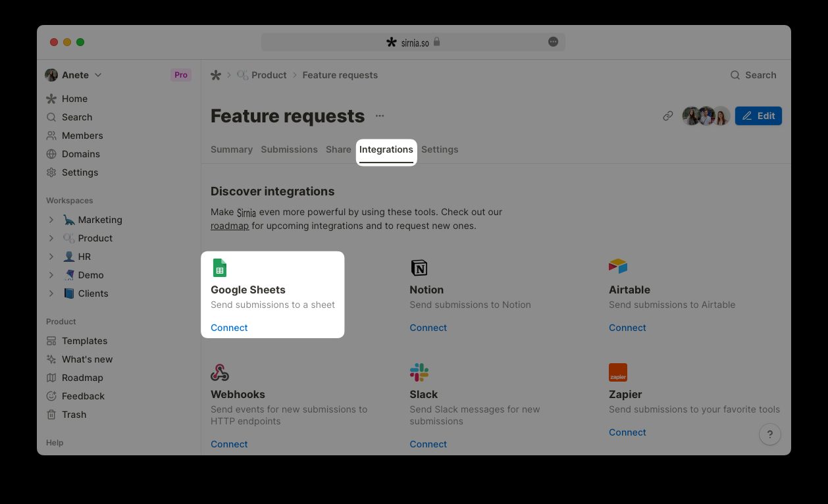Switch to the Submissions tab

[289, 149]
